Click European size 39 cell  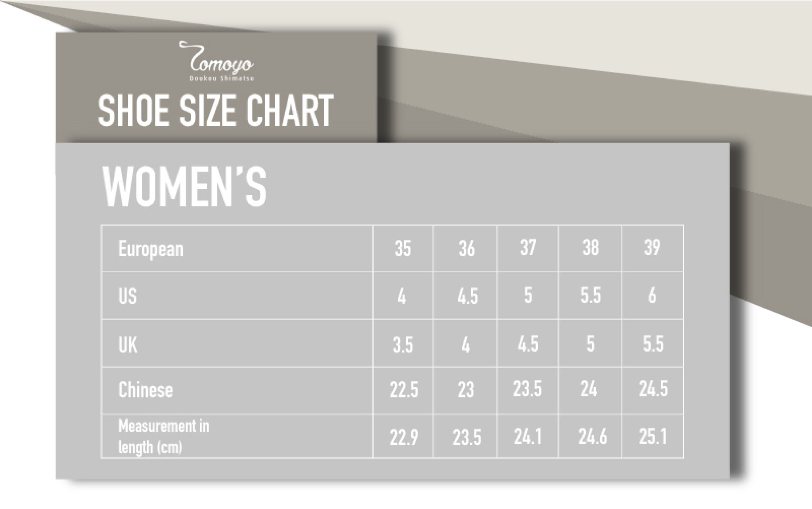pyautogui.click(x=652, y=247)
